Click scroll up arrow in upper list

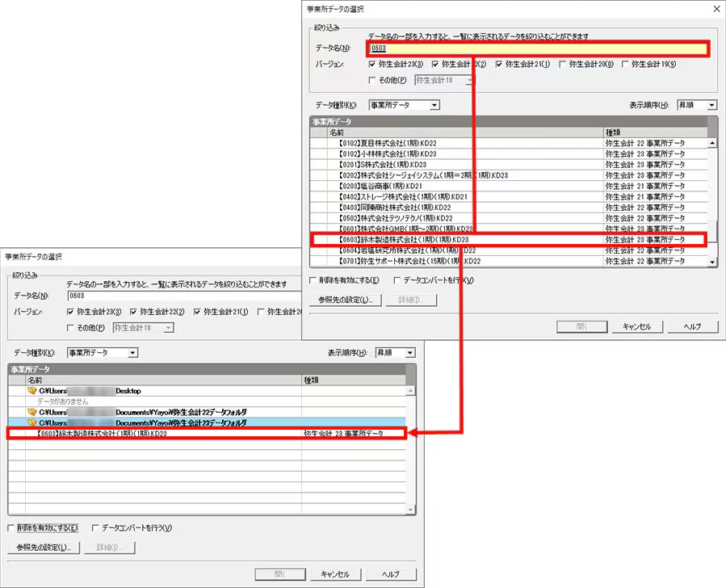click(712, 143)
